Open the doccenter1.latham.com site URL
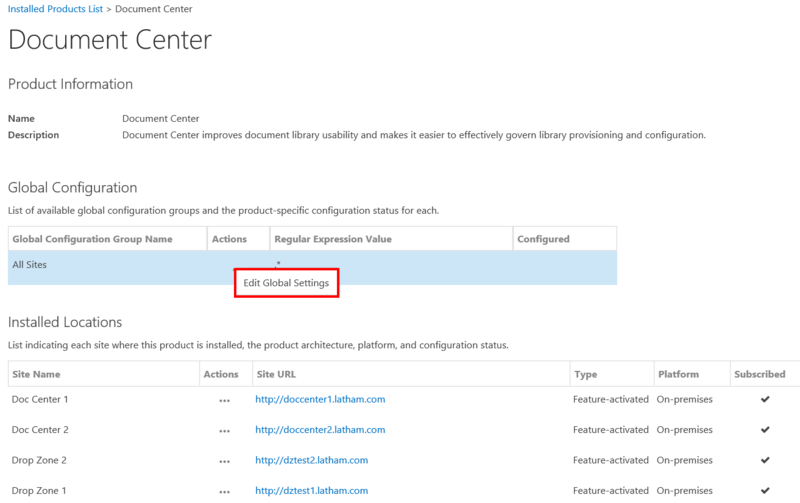Viewport: 800px width, 503px height. click(x=320, y=400)
